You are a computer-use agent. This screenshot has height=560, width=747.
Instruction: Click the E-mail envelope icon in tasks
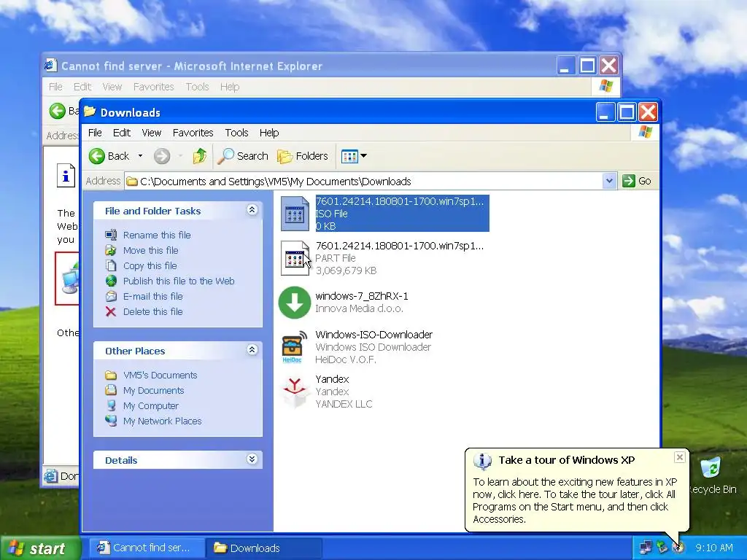point(111,296)
